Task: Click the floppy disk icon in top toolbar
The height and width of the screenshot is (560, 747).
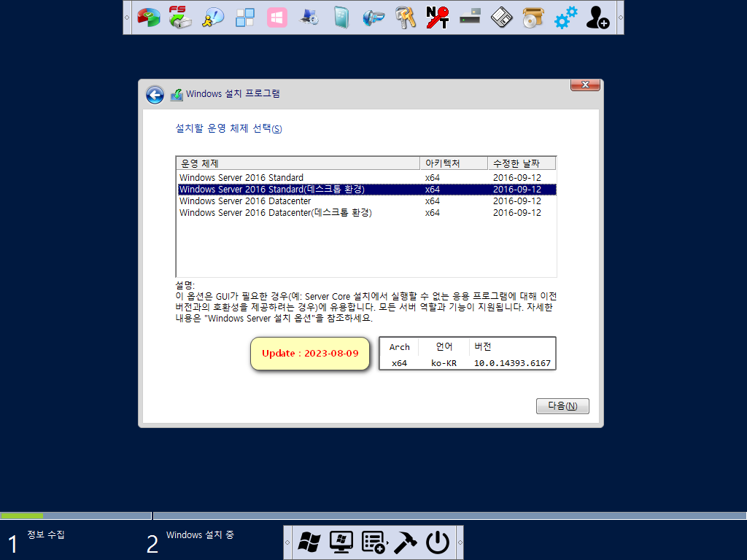Action: pyautogui.click(x=502, y=17)
